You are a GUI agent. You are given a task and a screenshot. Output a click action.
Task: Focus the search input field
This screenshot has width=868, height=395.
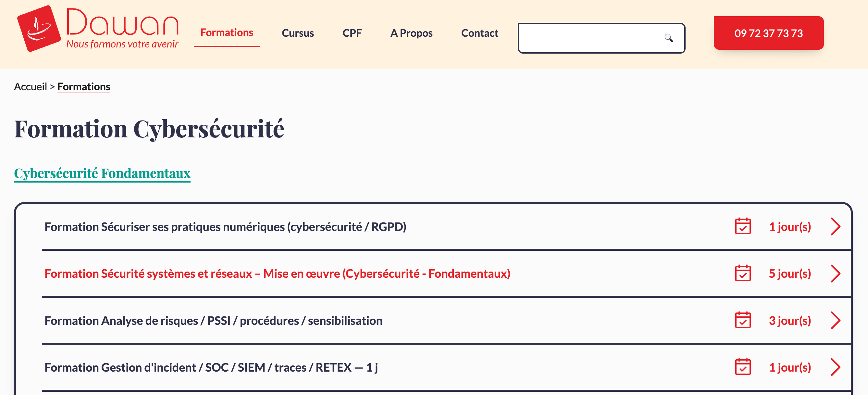601,38
